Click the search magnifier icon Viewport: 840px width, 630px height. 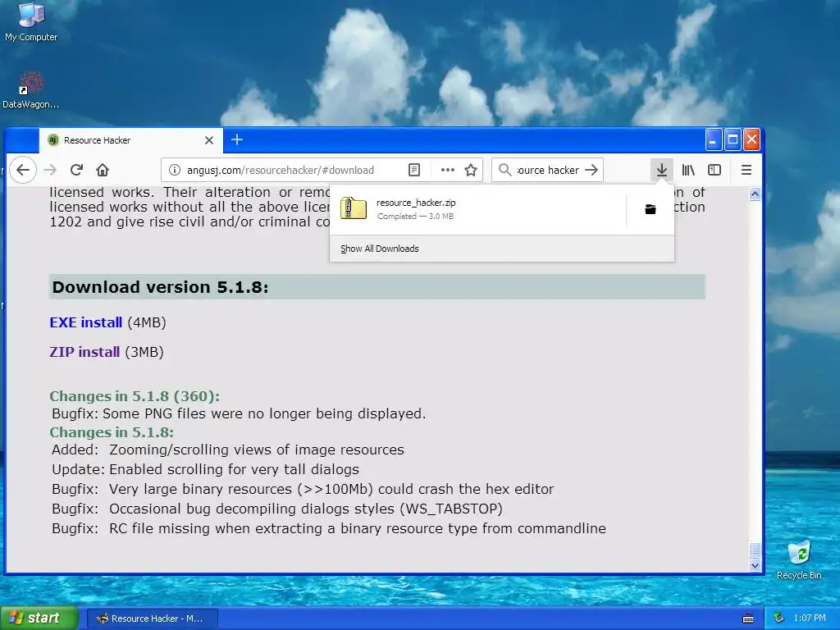pos(504,170)
